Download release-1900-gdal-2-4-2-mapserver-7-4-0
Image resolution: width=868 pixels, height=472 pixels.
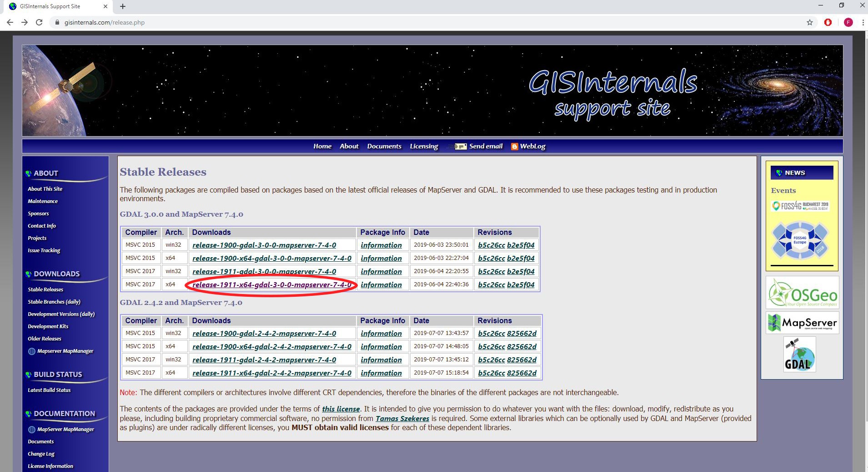tap(264, 333)
